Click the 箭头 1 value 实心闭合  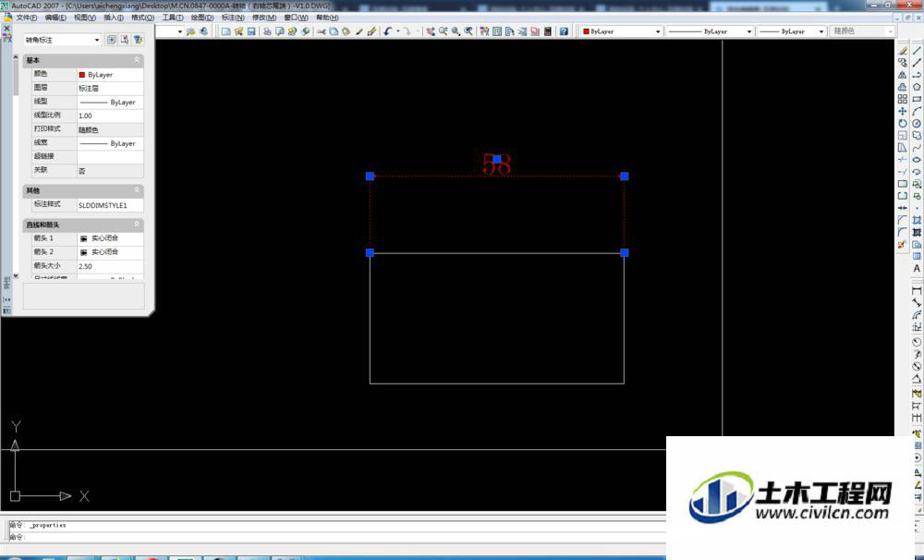110,238
